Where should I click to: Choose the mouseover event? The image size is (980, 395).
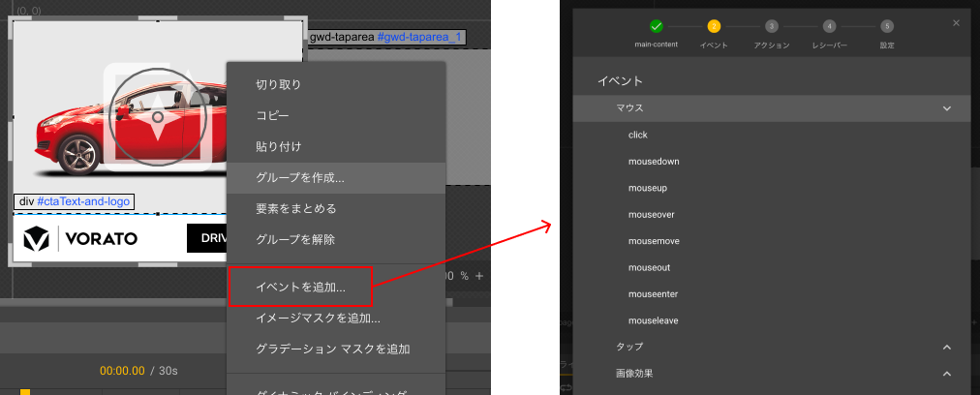click(x=651, y=214)
